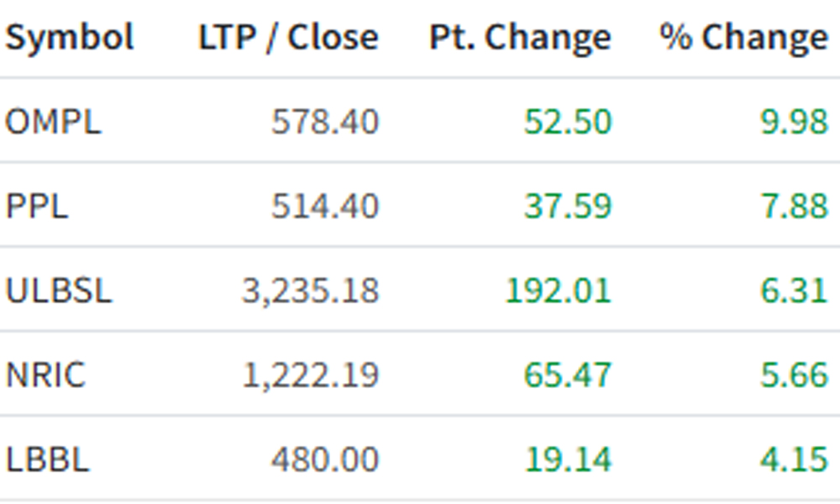Select OMPL closing price 578.40

[325, 121]
